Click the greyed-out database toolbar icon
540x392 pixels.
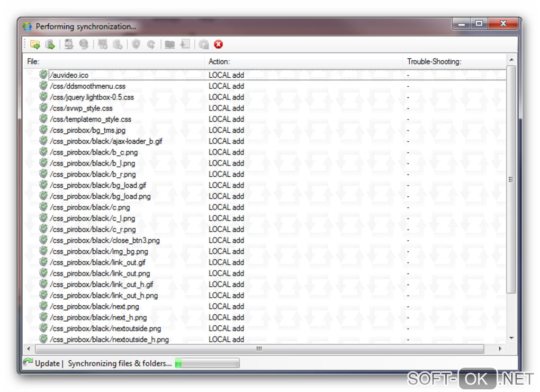pos(118,44)
